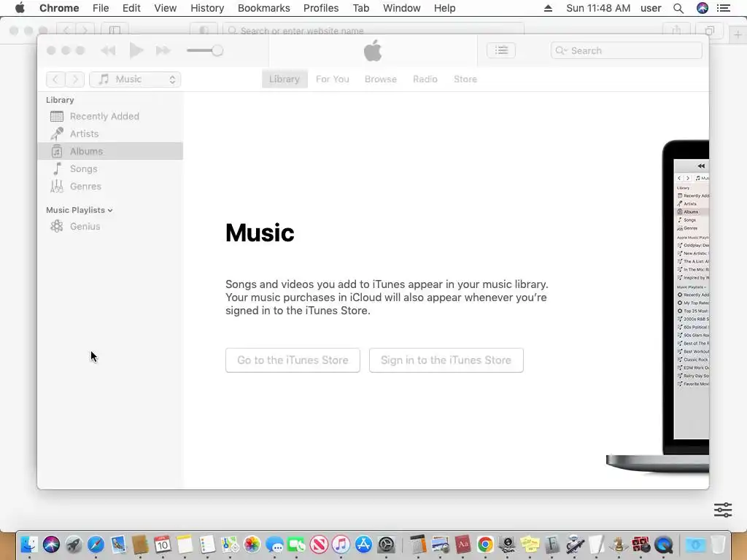Open Messages from the Dock
Image resolution: width=747 pixels, height=560 pixels.
tap(274, 545)
